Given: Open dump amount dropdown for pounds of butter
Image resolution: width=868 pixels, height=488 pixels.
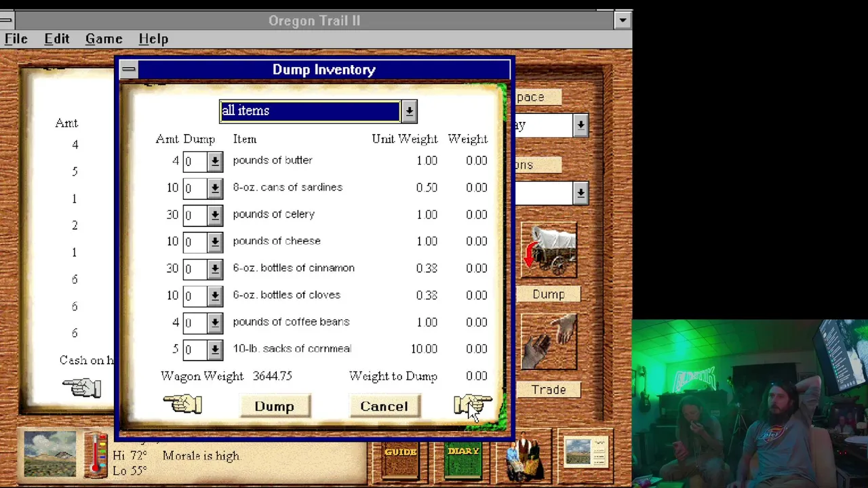Looking at the screenshot, I should pos(215,161).
